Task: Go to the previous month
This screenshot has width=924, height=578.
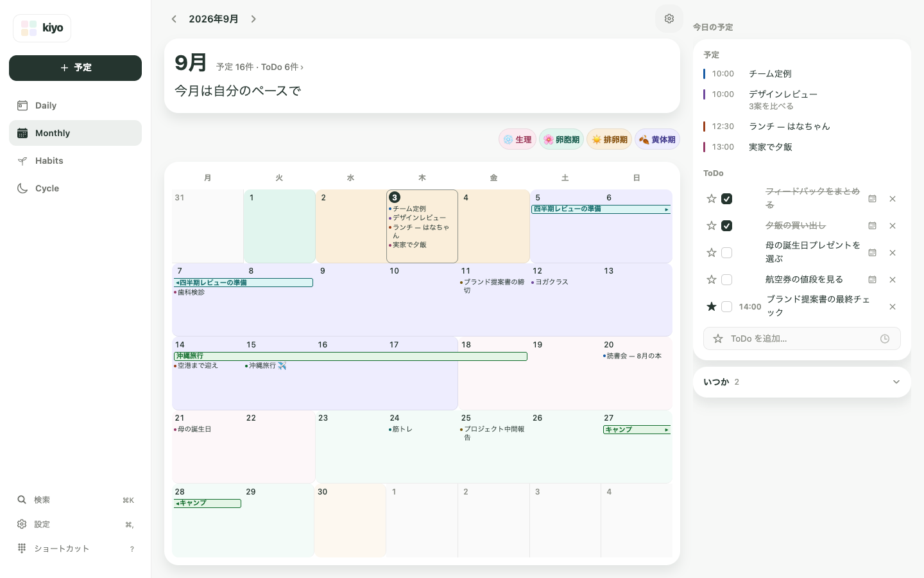Action: (x=174, y=19)
